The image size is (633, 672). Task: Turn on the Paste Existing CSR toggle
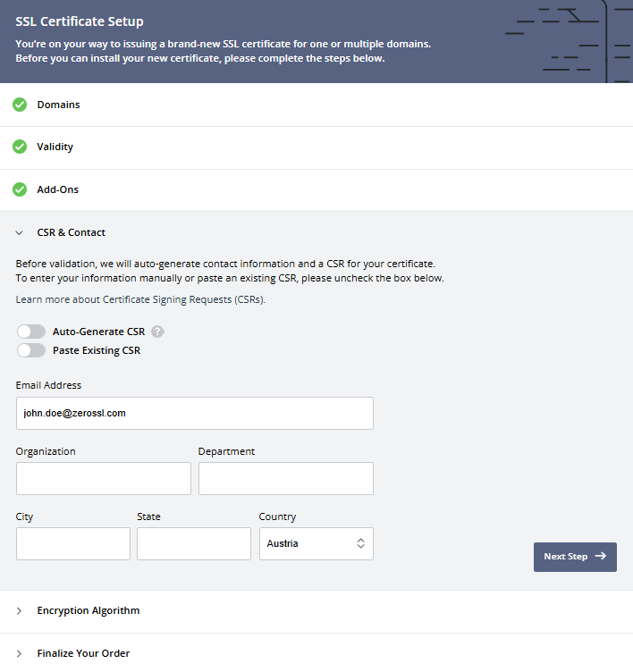pos(30,350)
